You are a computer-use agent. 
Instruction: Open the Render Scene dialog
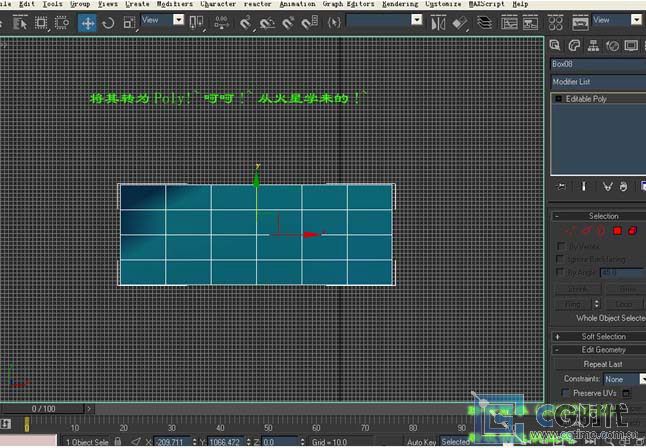(x=580, y=23)
